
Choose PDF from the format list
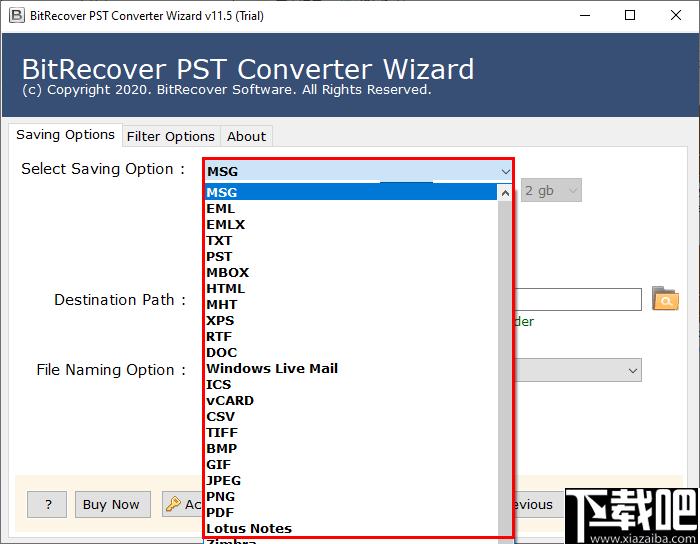pyautogui.click(x=351, y=513)
